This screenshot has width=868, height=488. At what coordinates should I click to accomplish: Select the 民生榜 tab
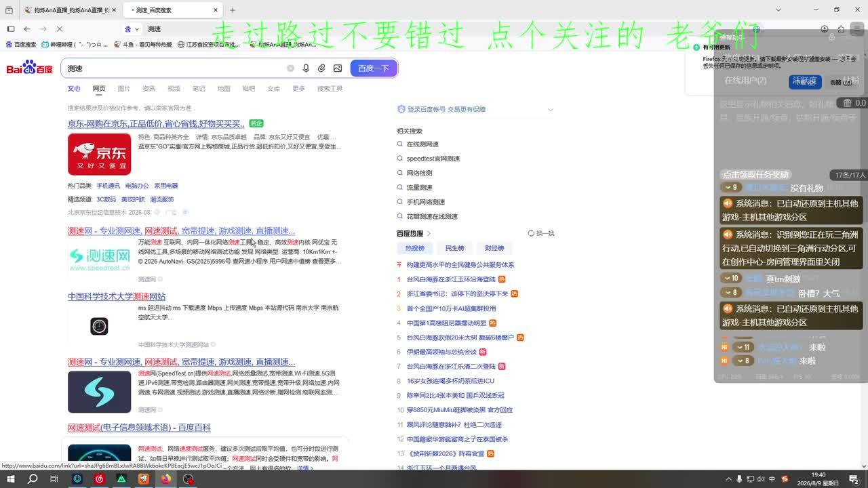tap(455, 248)
